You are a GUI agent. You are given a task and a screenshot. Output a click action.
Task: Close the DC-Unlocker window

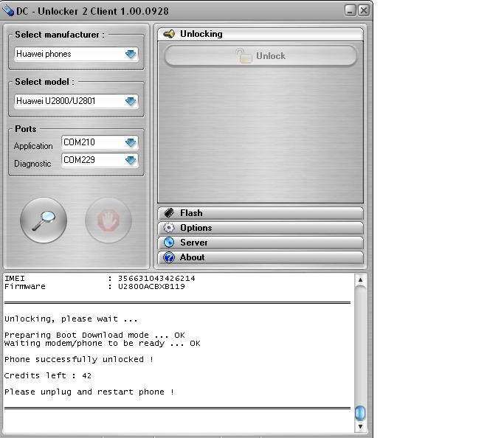[x=364, y=10]
